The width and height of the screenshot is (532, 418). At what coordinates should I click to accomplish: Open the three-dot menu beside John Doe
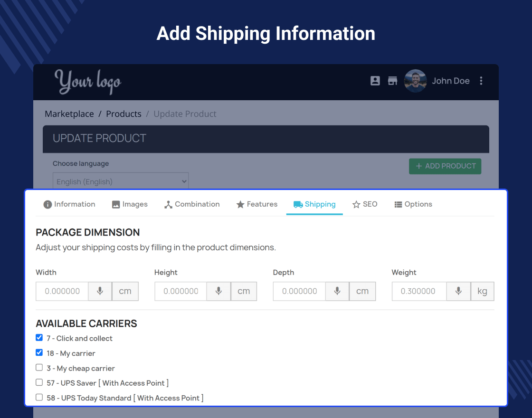(481, 81)
